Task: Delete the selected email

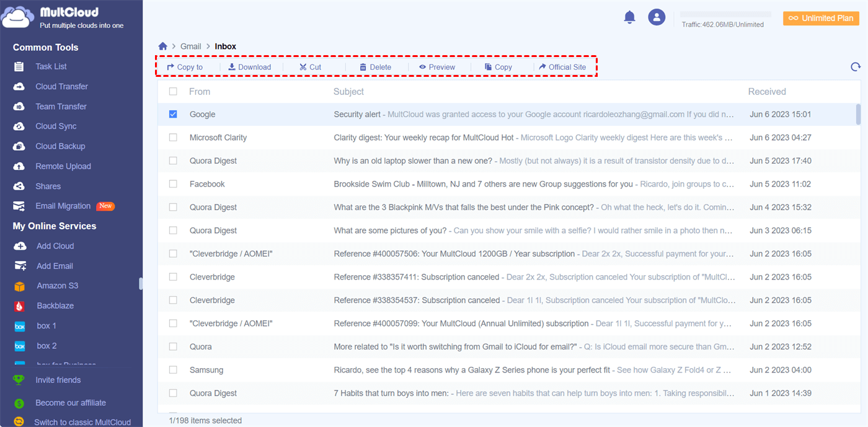Action: click(x=375, y=67)
